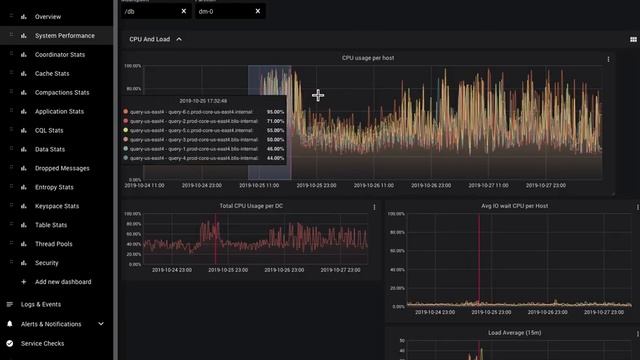Open Logs & Events
The width and height of the screenshot is (640, 360).
pyautogui.click(x=41, y=304)
